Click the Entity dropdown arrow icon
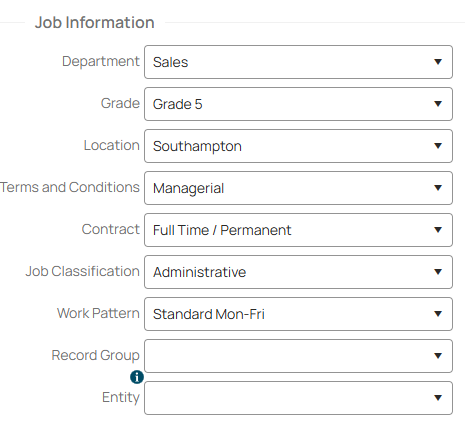This screenshot has width=474, height=429. [x=438, y=398]
